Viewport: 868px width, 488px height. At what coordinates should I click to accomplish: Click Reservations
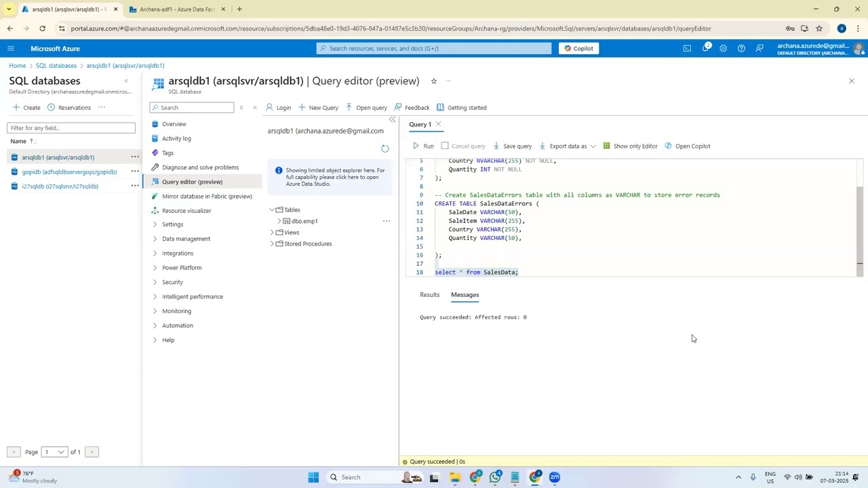click(69, 107)
